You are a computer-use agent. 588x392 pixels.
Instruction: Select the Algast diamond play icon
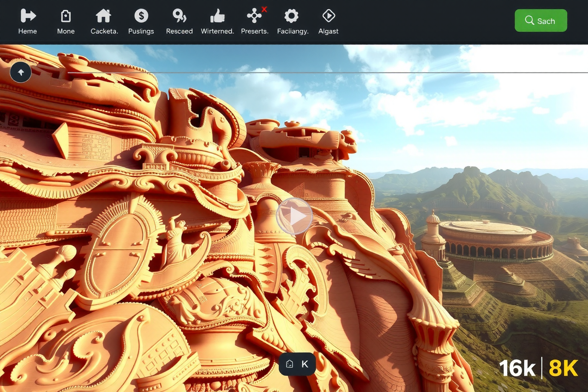pyautogui.click(x=328, y=16)
